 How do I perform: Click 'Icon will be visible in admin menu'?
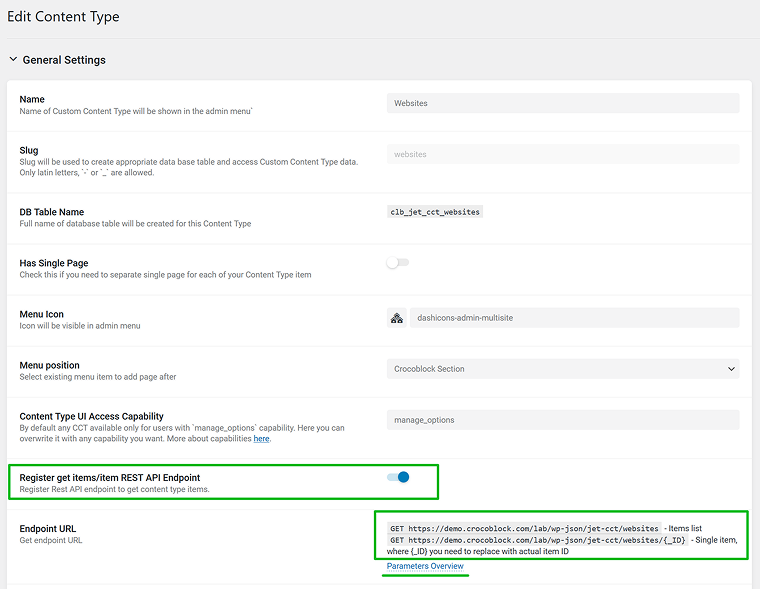click(x=80, y=326)
